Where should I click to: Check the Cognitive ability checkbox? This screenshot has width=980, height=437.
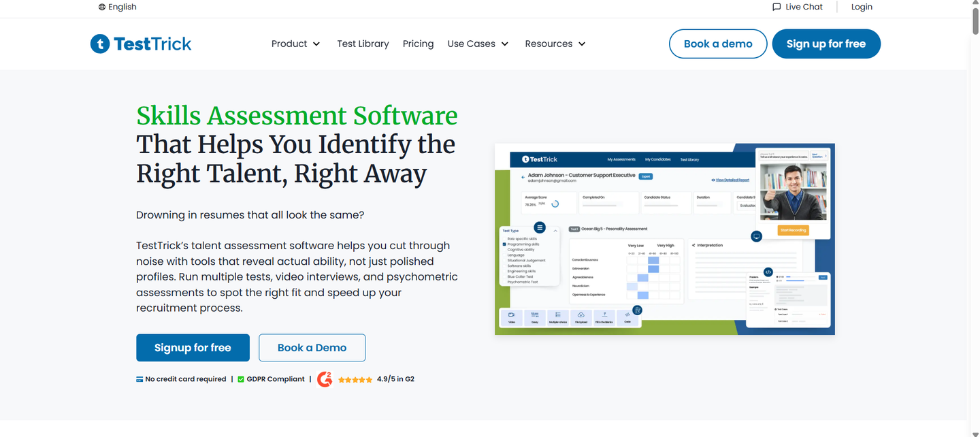(504, 250)
